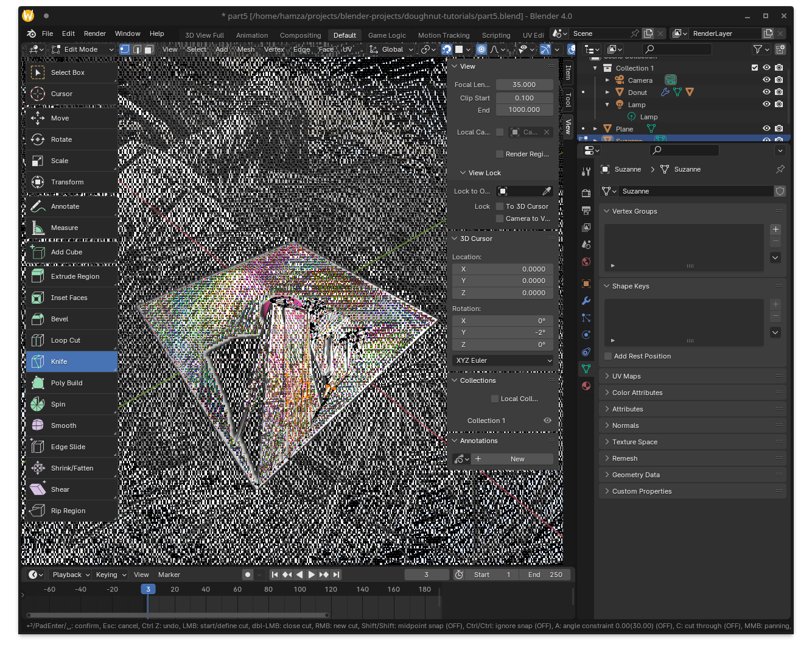
Task: Toggle the Collection 1 exclude checkbox
Action: point(755,68)
